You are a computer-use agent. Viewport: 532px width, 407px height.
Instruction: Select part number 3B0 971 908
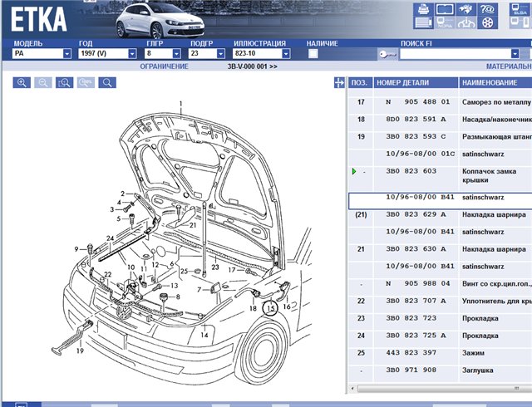pyautogui.click(x=411, y=370)
